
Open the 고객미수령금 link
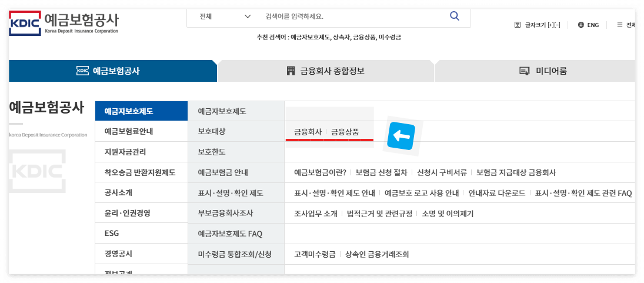(315, 254)
